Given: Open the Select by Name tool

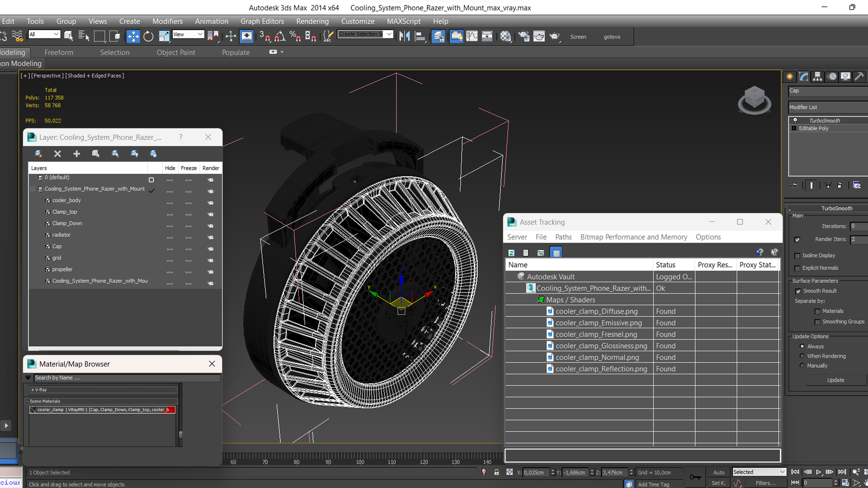Looking at the screenshot, I should pos(84,36).
